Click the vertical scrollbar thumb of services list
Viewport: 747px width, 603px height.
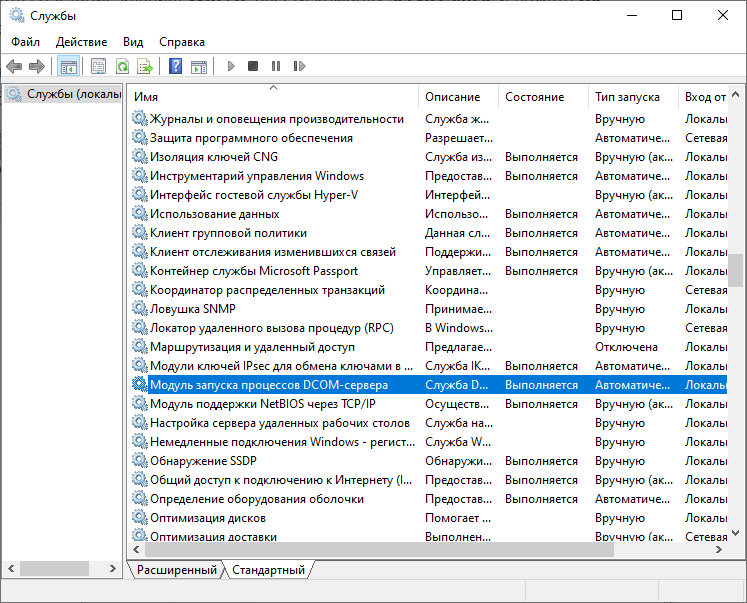736,270
